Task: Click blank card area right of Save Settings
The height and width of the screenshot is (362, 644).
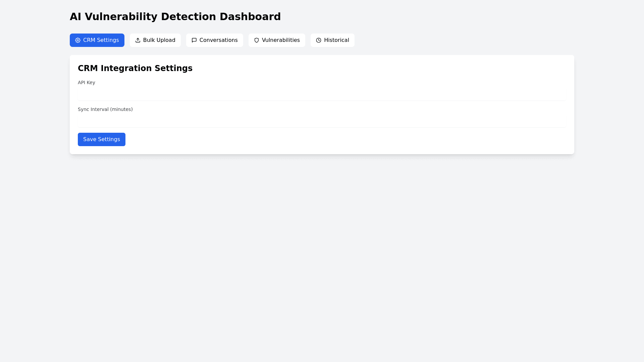Action: pyautogui.click(x=335, y=139)
